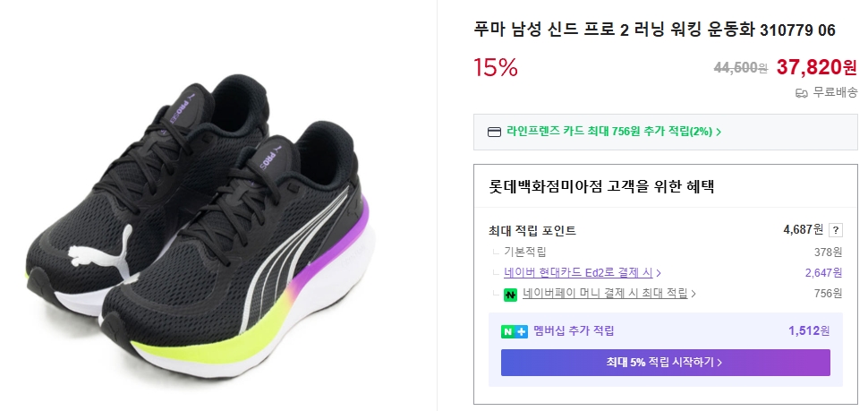Click the 롯데백화점미아점 고객을 위한 혜택 heading
Screen dimensions: 868x411
pos(600,187)
